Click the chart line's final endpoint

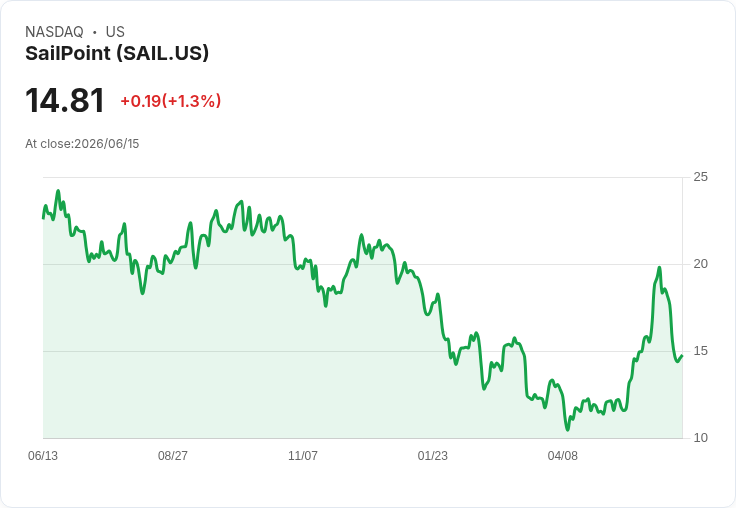point(682,356)
